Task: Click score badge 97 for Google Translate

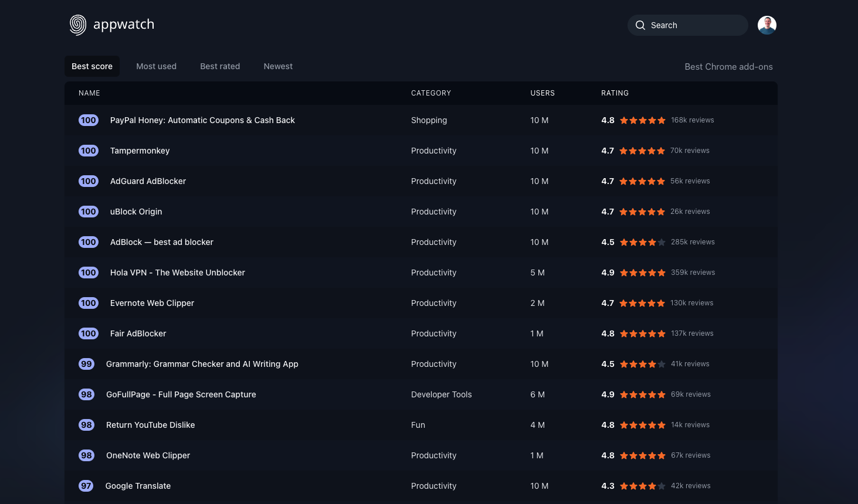Action: tap(86, 486)
